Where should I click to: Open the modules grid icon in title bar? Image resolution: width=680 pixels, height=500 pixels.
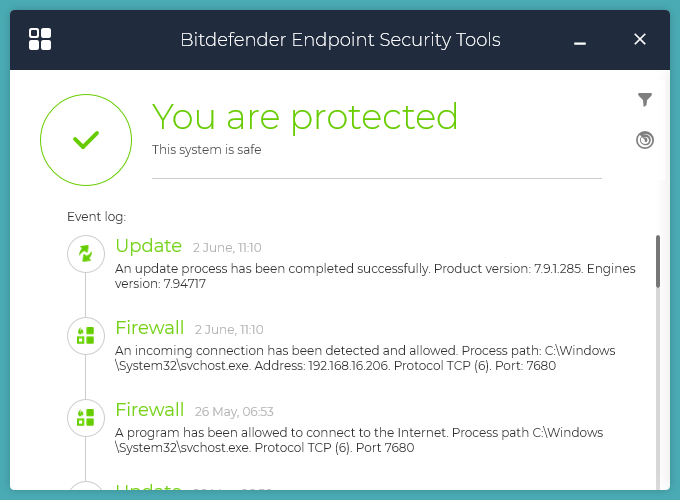coord(40,40)
